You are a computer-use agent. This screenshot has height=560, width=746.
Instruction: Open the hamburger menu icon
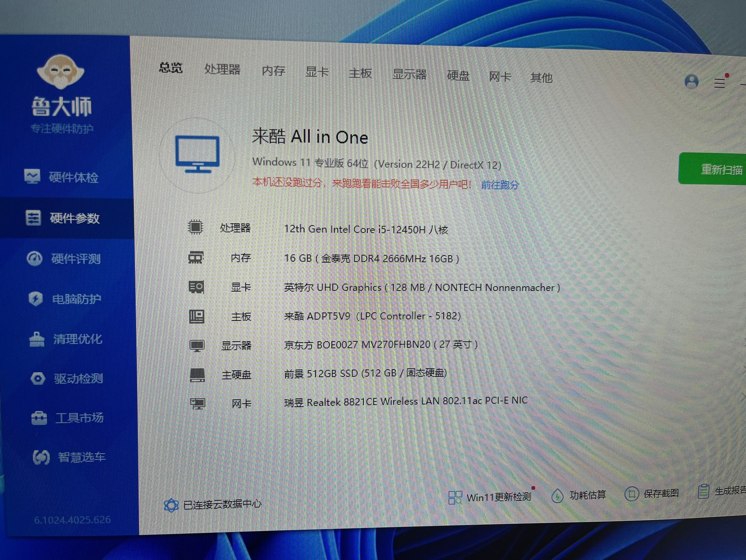[720, 83]
